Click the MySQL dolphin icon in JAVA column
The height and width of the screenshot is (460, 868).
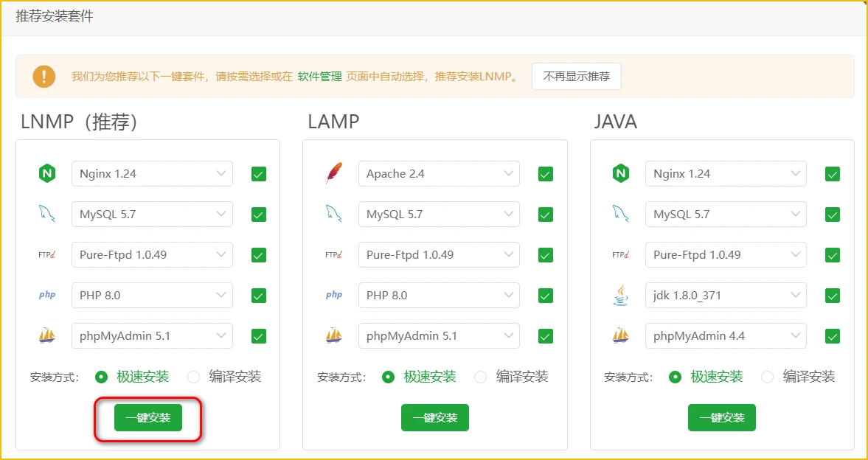(x=621, y=215)
